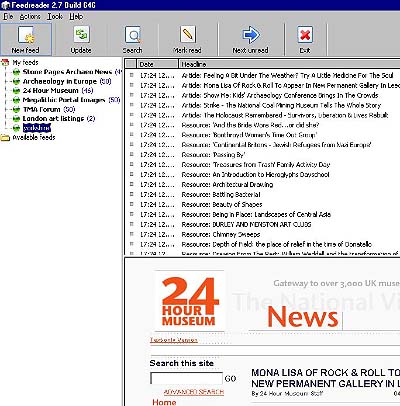Viewport: 400px width, 406px height.
Task: Select London art listings feed
Action: coord(53,119)
